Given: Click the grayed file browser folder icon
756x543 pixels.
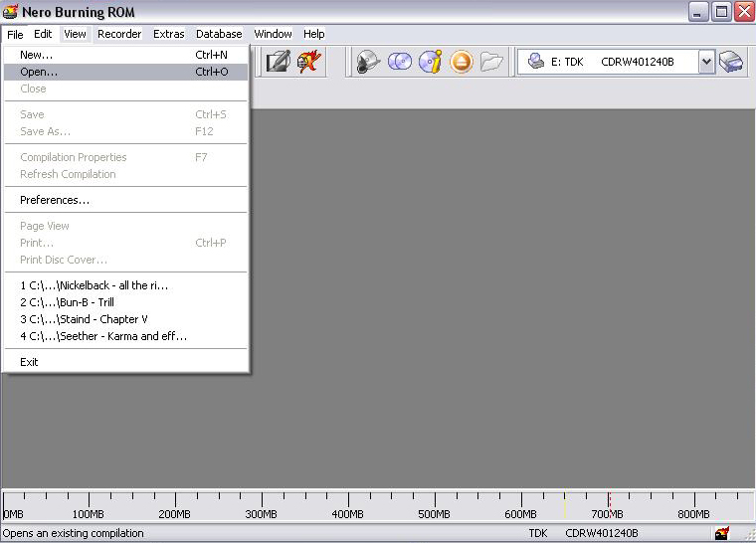Looking at the screenshot, I should pos(491,62).
